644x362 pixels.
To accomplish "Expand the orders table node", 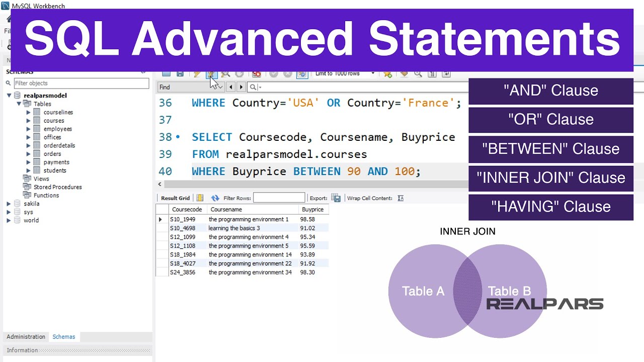I will [x=29, y=154].
